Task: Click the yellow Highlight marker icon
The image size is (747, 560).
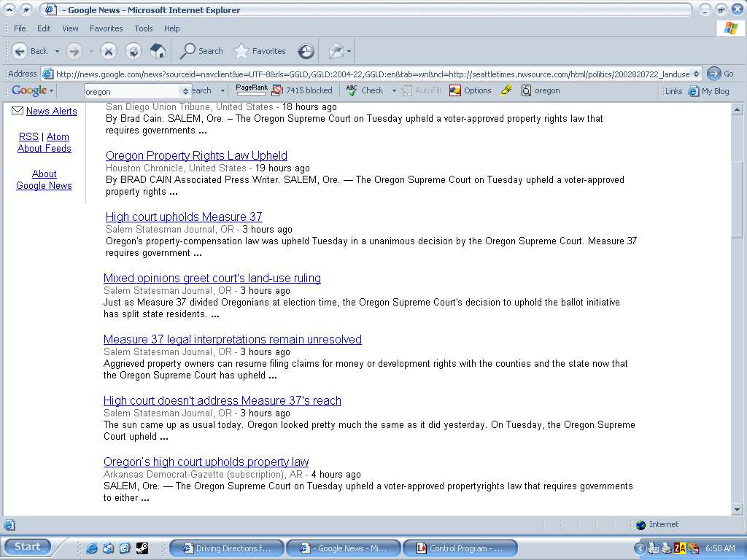Action: coord(506,90)
